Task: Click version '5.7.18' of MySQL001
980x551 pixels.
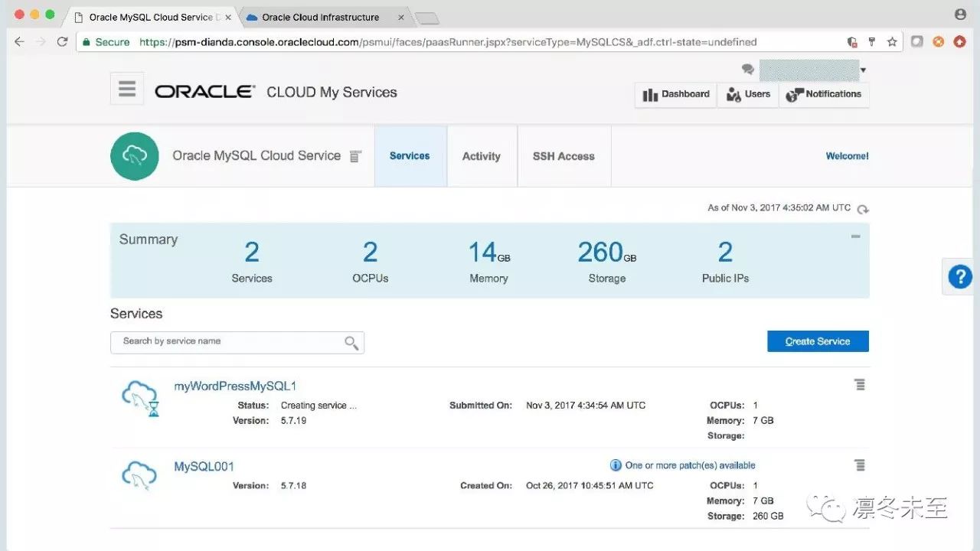Action: 294,486
